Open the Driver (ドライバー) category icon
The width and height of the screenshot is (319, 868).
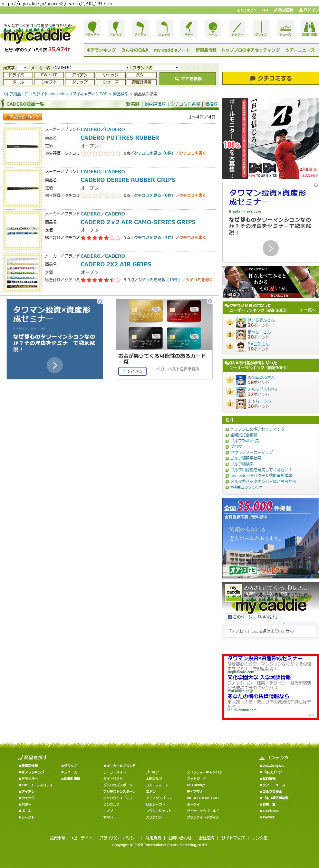92,29
